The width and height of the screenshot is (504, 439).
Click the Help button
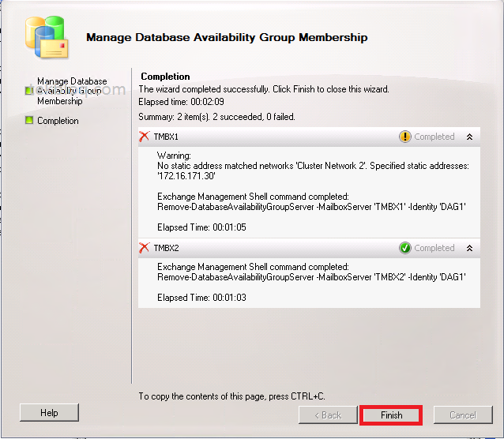click(49, 413)
